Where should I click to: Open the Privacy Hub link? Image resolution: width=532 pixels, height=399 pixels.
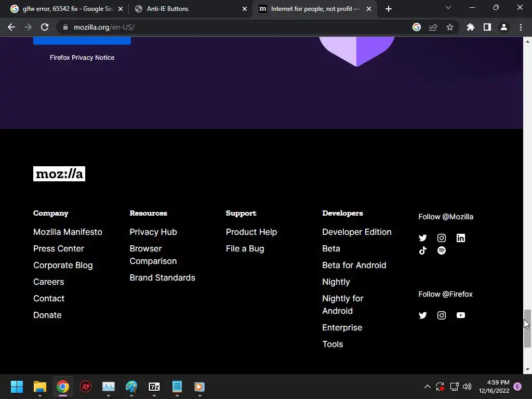[x=153, y=232]
